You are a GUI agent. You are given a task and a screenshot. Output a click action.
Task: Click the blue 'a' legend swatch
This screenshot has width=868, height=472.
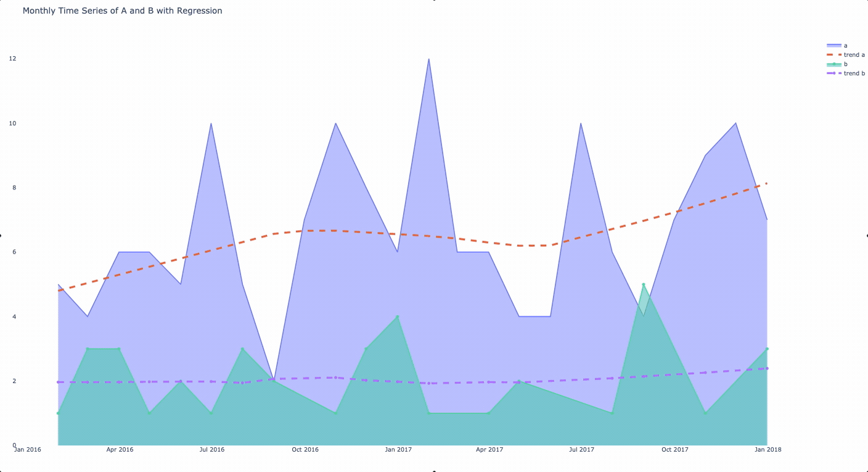point(834,46)
